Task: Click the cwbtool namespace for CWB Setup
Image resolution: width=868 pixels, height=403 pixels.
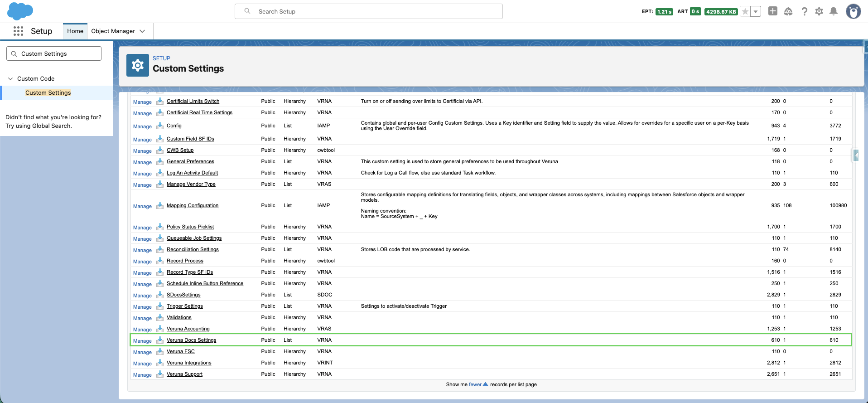Action: click(x=326, y=150)
